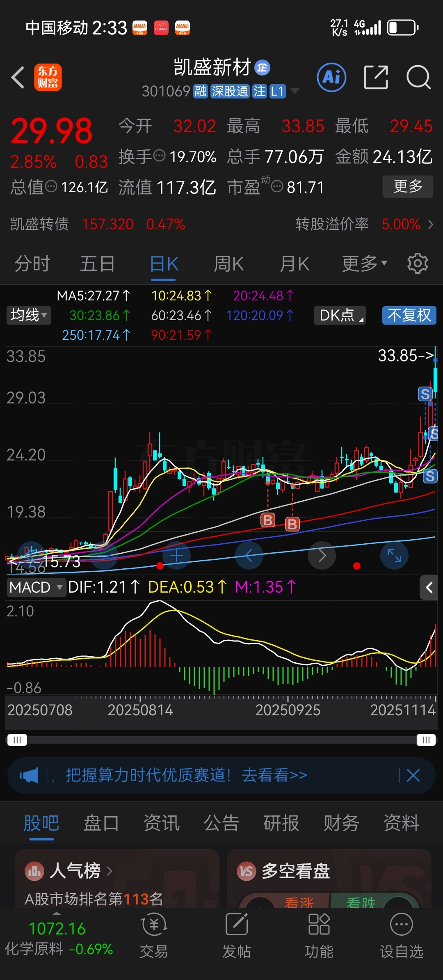Select the 股吧 tab

coord(41,823)
